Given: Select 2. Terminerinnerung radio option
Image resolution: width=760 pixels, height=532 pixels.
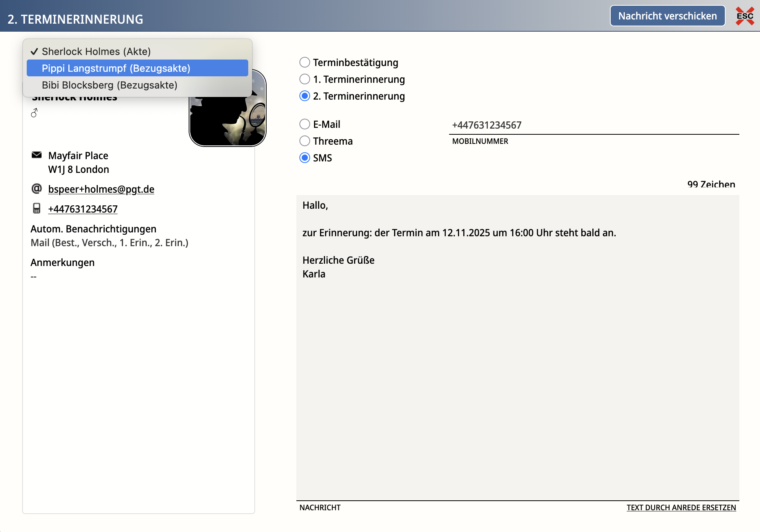Looking at the screenshot, I should tap(305, 96).
